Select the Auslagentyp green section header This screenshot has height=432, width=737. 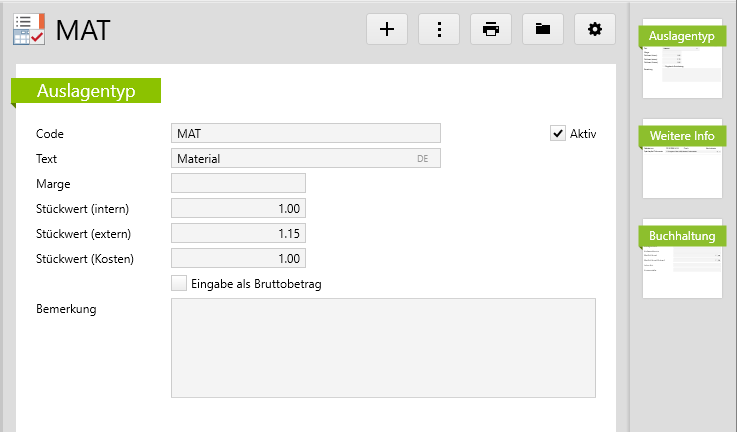tap(86, 91)
